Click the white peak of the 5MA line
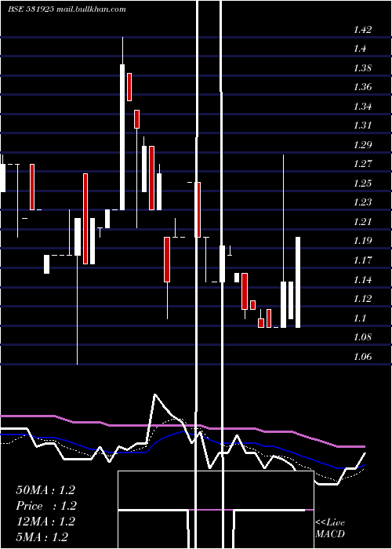This screenshot has width=392, height=549. click(155, 395)
